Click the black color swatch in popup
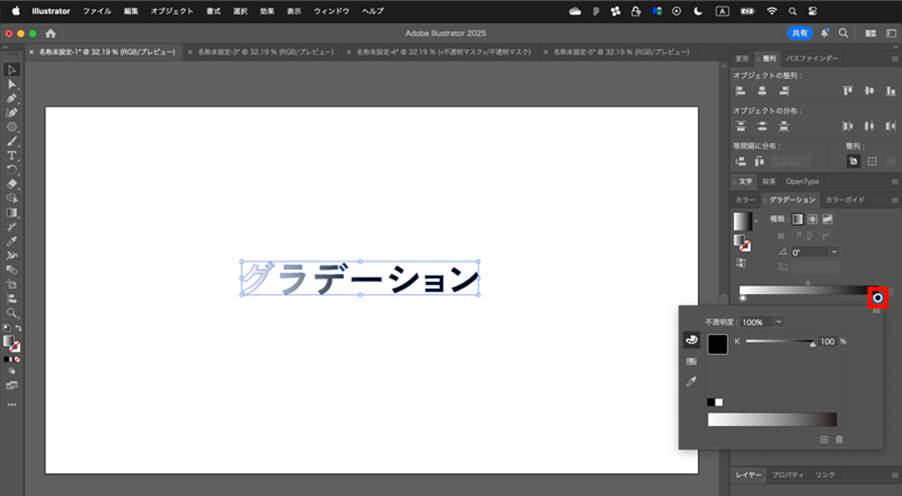902x496 pixels. click(x=717, y=344)
